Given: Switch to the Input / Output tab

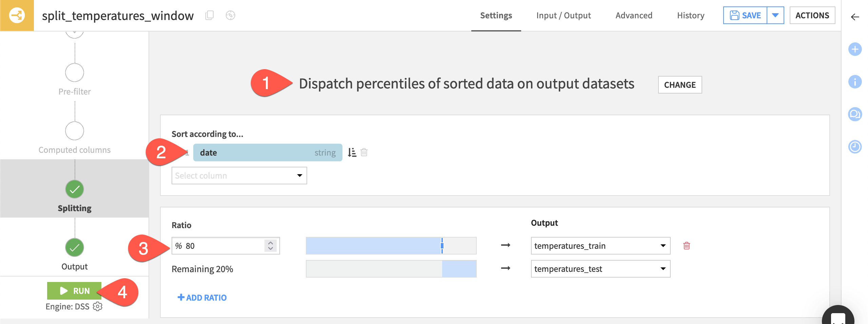Looking at the screenshot, I should point(564,16).
